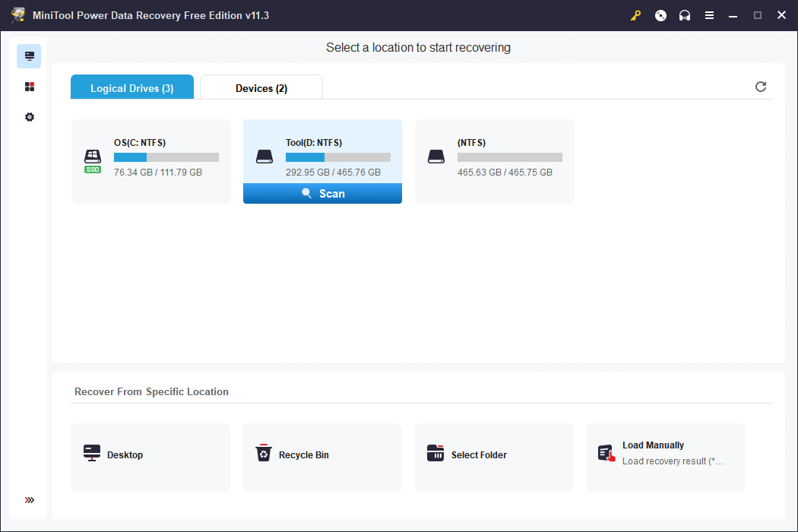
Task: Select the OS(C: NTFS) drive name
Action: (140, 143)
